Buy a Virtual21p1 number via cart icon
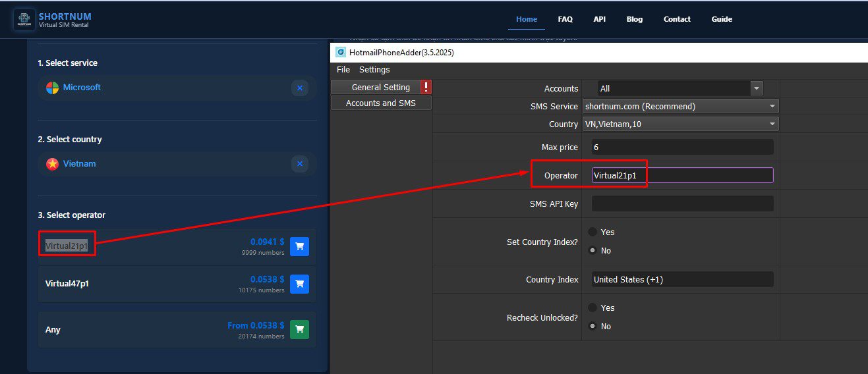This screenshot has height=374, width=868. pos(299,247)
